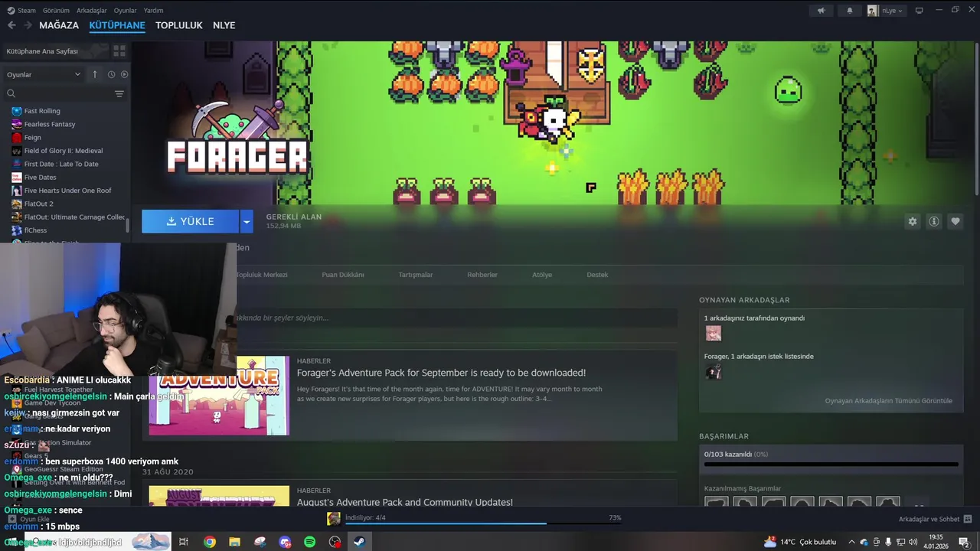Click the achievements progress bar
This screenshot has height=551, width=980.
[x=831, y=464]
